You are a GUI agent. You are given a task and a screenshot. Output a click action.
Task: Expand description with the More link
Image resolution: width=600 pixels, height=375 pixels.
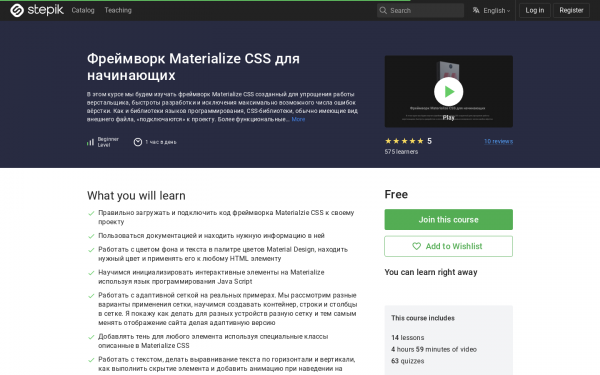pyautogui.click(x=298, y=119)
